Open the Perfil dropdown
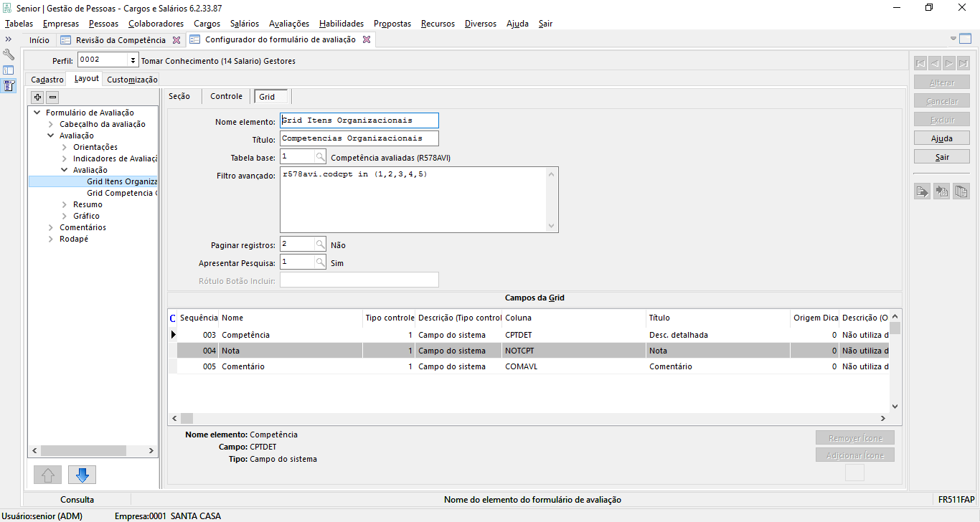 point(133,60)
